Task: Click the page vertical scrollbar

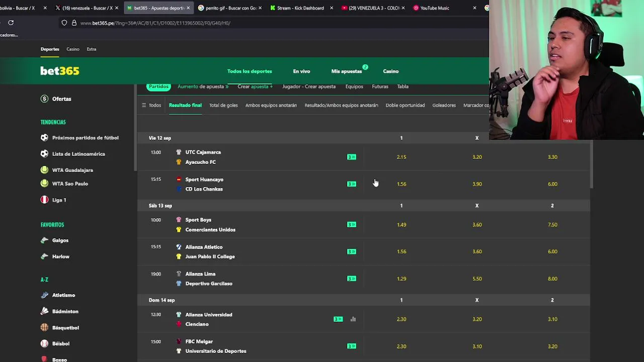Action: tap(592, 164)
